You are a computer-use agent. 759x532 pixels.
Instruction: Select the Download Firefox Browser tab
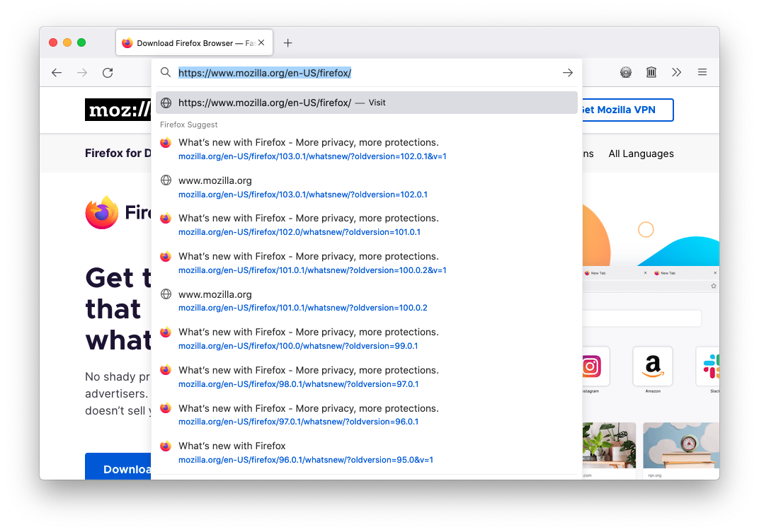pos(194,43)
